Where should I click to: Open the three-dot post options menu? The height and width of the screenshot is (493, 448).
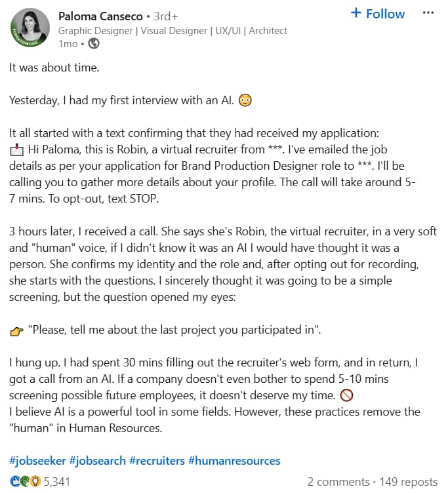click(428, 13)
